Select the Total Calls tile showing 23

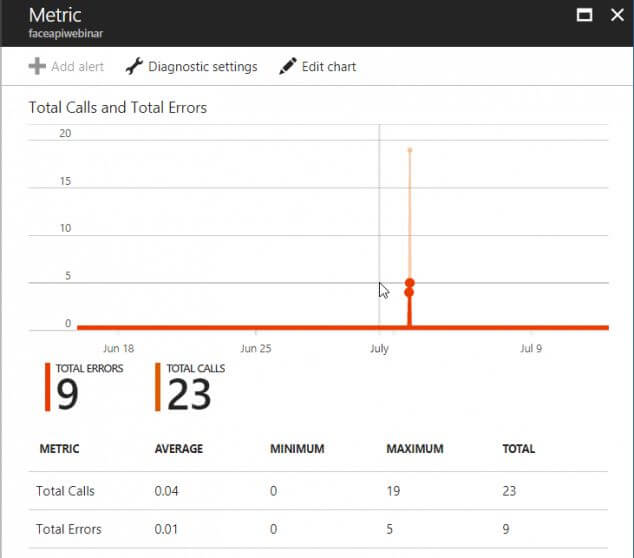190,395
